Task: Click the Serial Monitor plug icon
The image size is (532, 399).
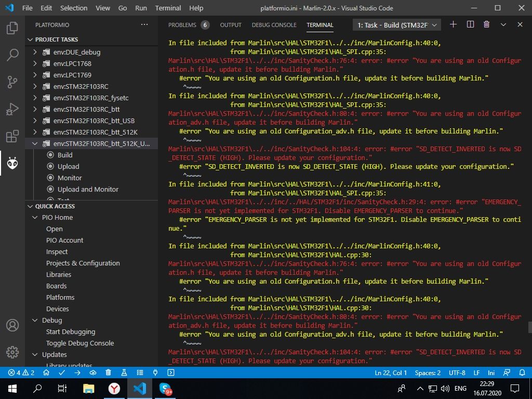Action: [155, 373]
